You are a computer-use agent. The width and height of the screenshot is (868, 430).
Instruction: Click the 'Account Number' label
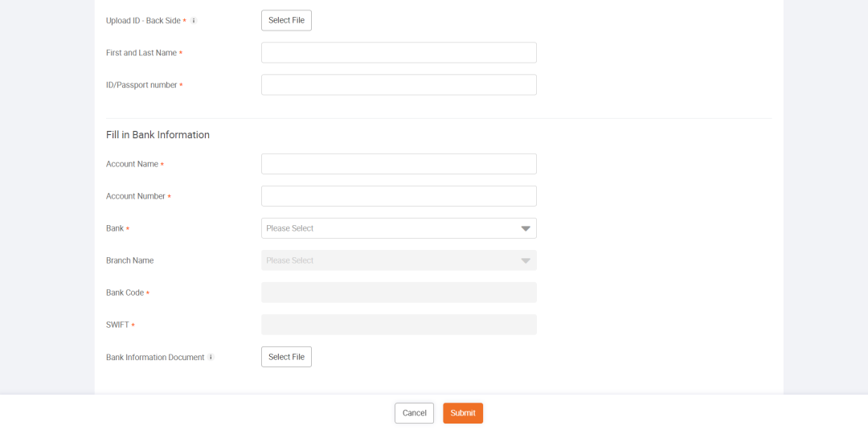point(136,196)
